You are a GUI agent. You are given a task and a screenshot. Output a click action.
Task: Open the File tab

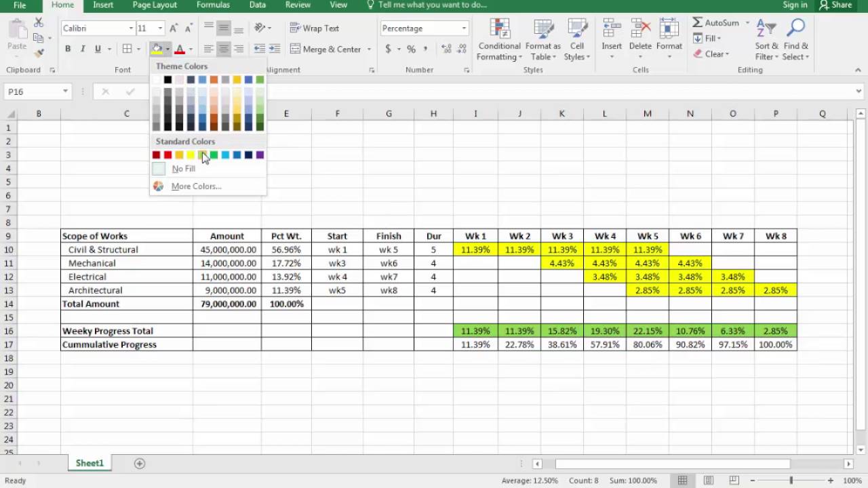tap(20, 5)
